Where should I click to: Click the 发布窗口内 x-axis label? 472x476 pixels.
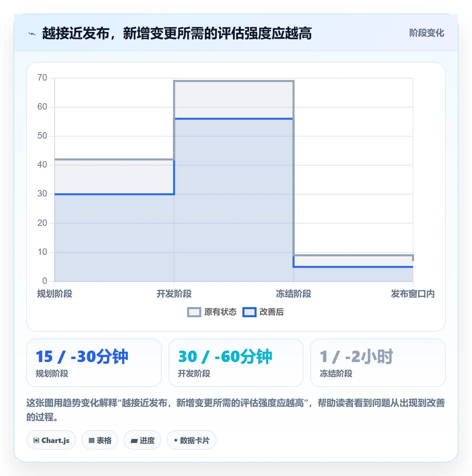(413, 294)
